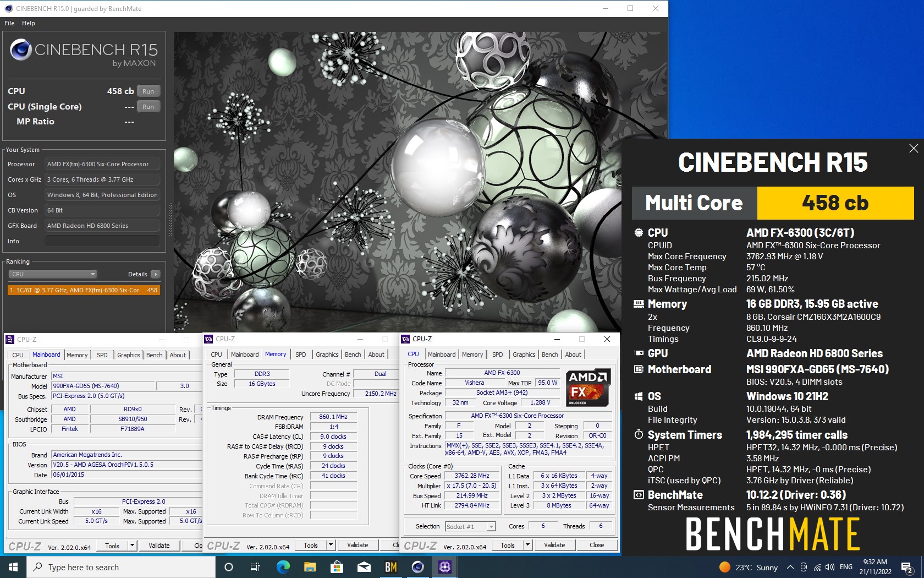Click ENG input language indicator
The image size is (924, 578).
[x=846, y=567]
